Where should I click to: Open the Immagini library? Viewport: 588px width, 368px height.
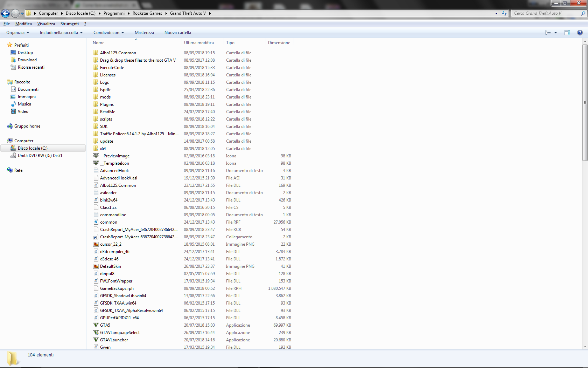(x=27, y=97)
